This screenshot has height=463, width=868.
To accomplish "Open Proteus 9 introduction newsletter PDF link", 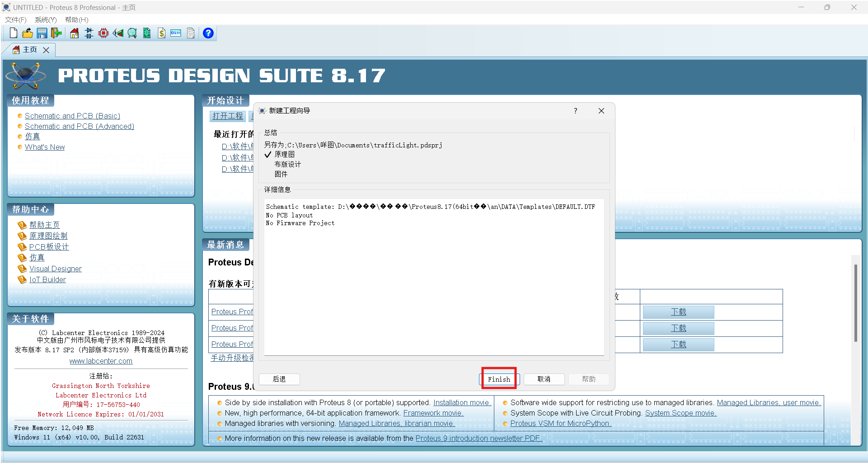I will 479,438.
